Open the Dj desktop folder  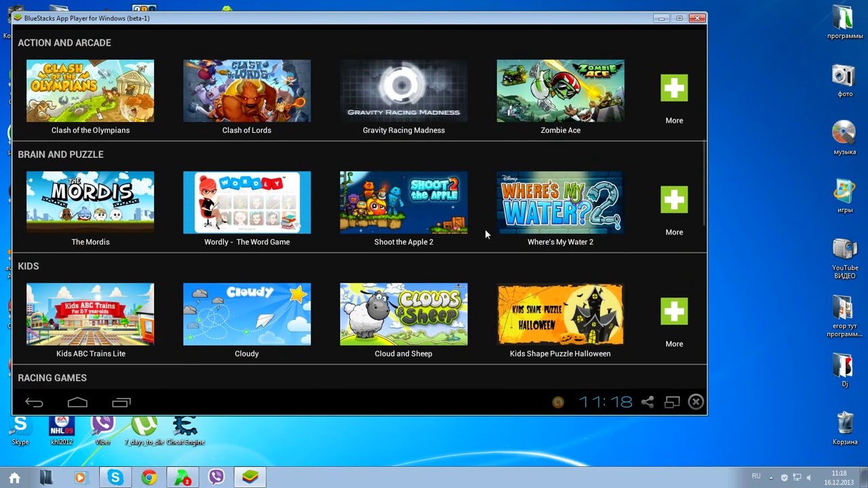click(844, 371)
